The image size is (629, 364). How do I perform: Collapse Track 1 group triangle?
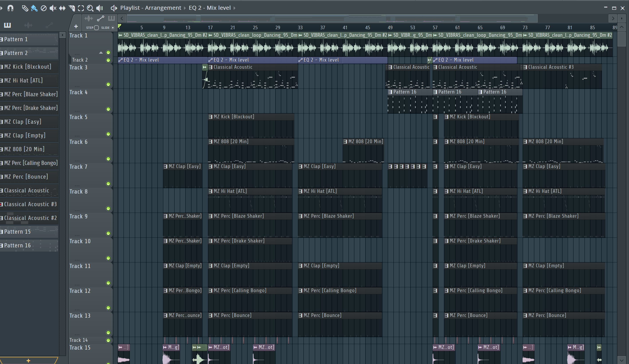tap(101, 53)
